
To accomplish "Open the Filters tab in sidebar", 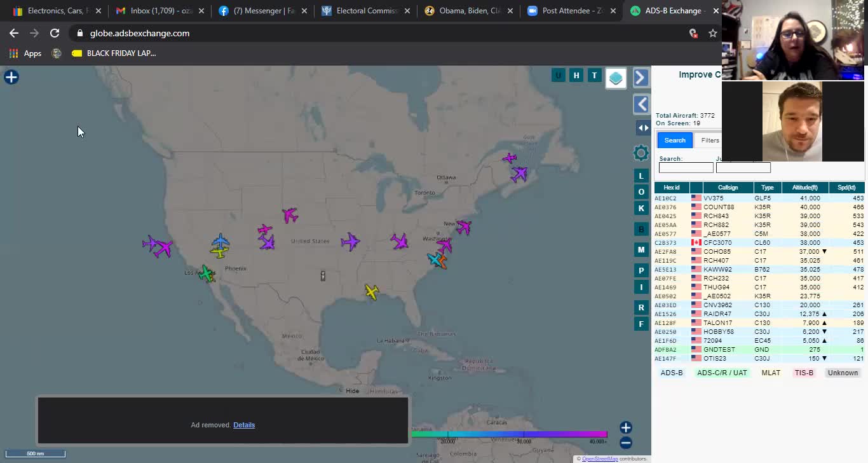I will [x=710, y=140].
